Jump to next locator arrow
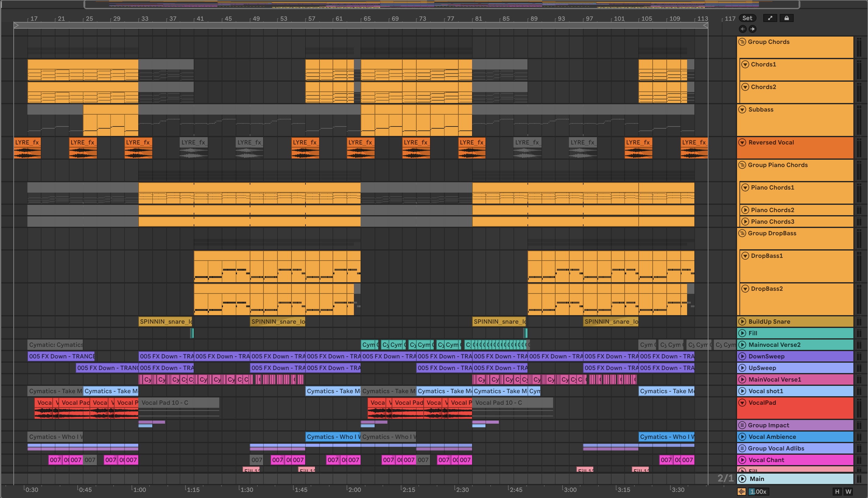Viewport: 868px width, 498px height. click(753, 29)
